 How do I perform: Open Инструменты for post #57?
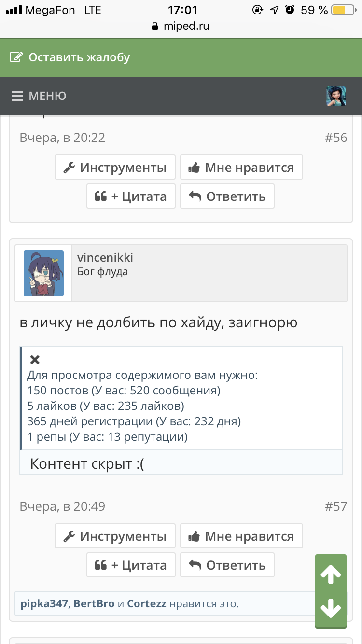(x=115, y=536)
